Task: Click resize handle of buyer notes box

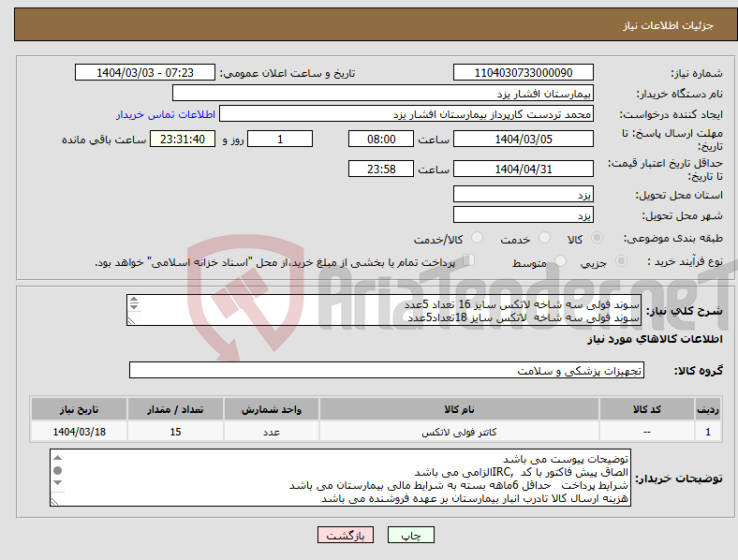Action: point(54,502)
